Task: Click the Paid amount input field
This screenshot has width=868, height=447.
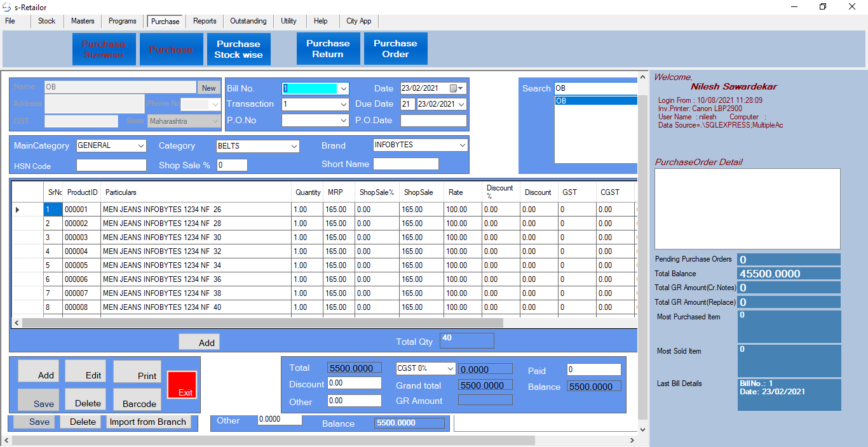Action: click(x=593, y=370)
